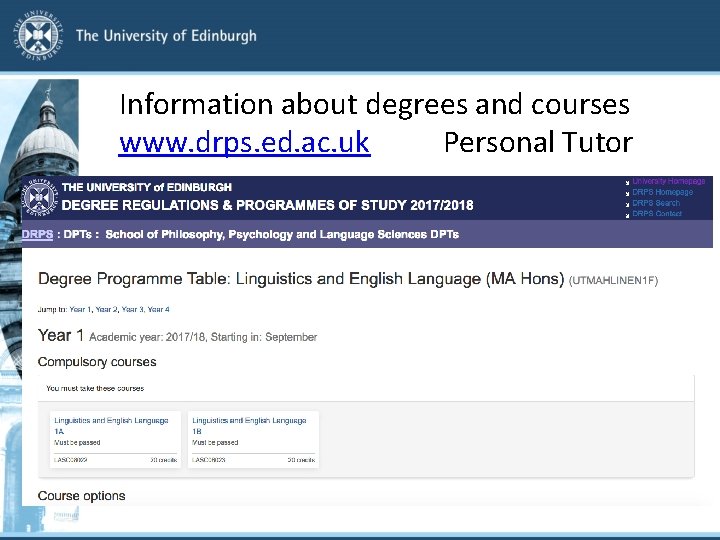Click 'Academic year: 2017/18, Starting in: September' text
Screen dimensions: 720x540
coord(203,338)
